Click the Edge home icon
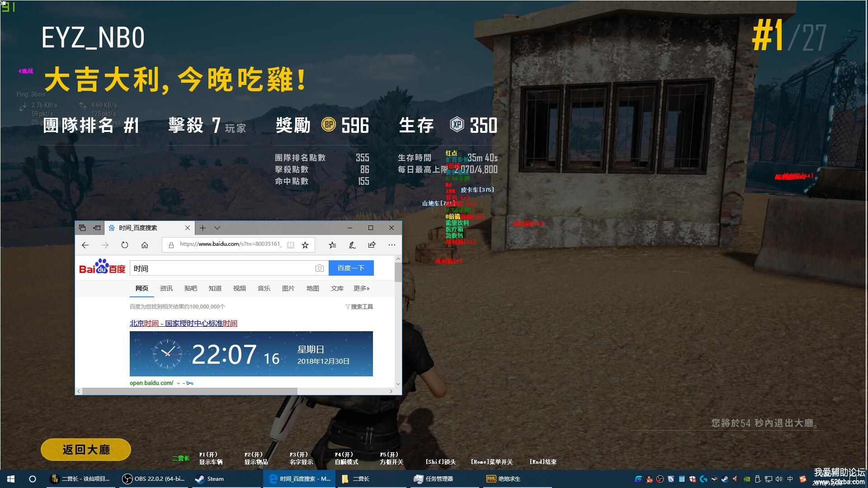Screen dimensions: 868x488 (x=145, y=245)
